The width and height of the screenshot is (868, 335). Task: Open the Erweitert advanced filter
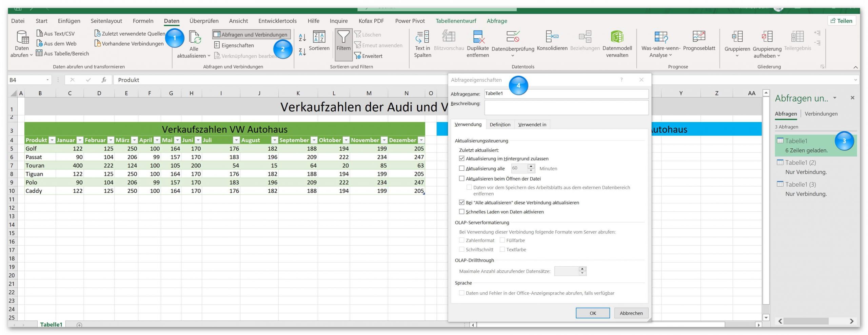point(368,56)
